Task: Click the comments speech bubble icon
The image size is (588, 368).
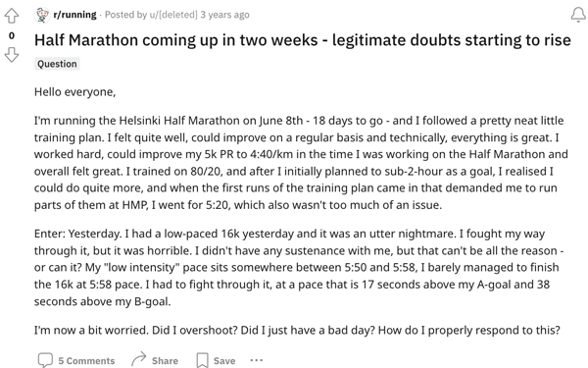Action: 45,360
